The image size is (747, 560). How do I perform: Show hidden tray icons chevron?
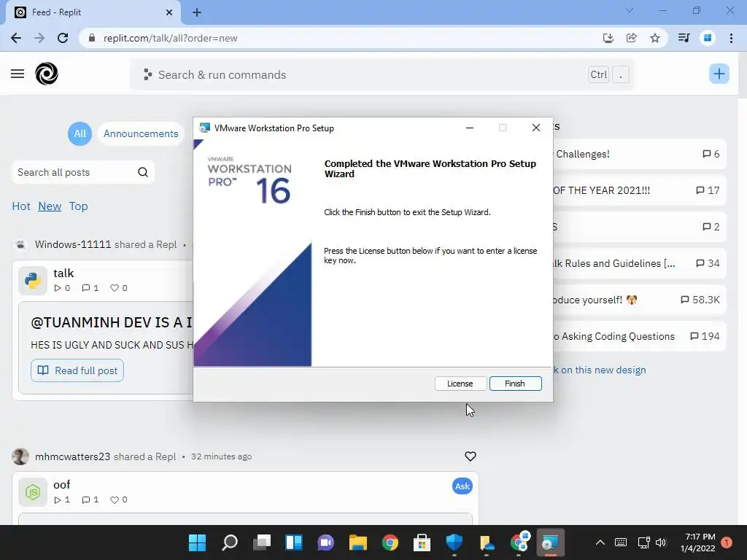(x=600, y=542)
